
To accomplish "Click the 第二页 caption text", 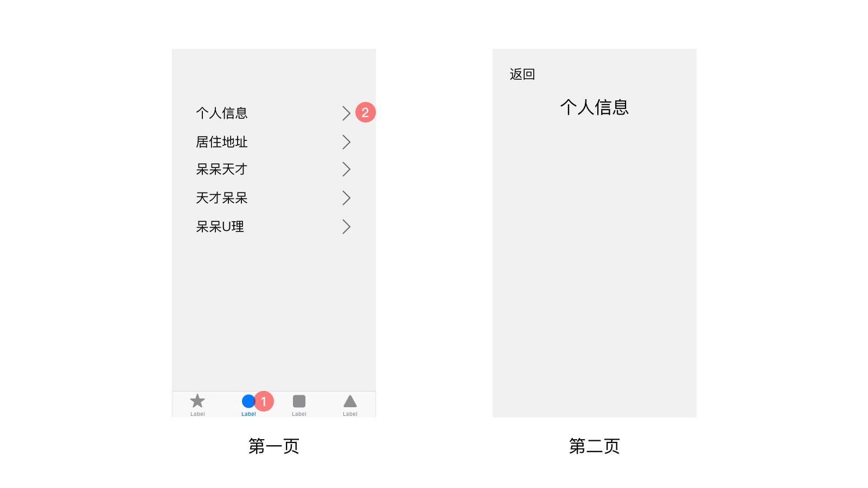I will coord(595,446).
